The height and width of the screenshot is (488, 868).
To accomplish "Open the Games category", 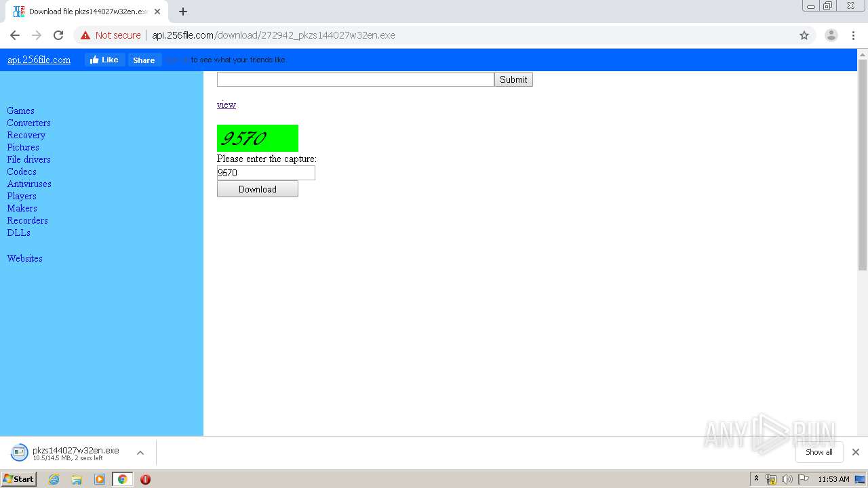I will (20, 110).
